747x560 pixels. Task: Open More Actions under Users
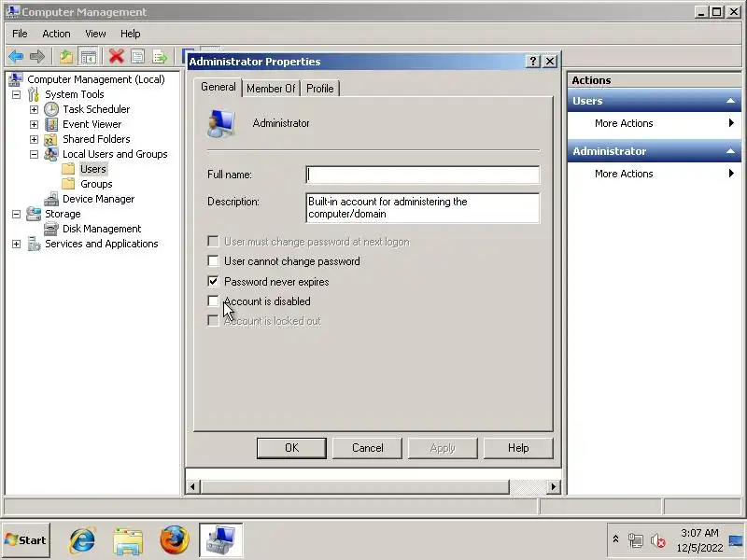pos(654,123)
